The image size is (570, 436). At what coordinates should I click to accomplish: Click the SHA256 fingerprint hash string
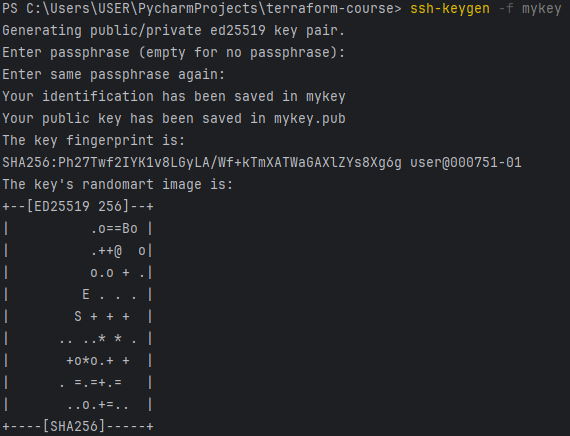202,163
